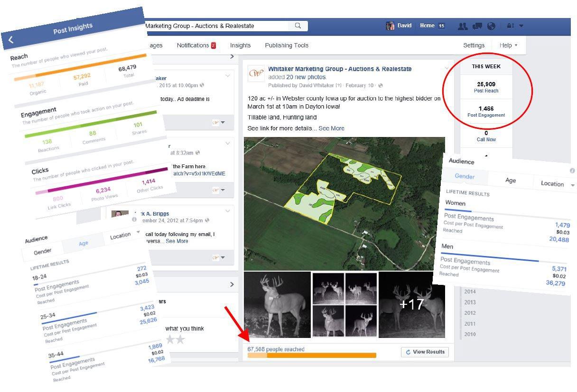Open David's profile picture in the top bar
Image resolution: width=577 pixels, height=392 pixels.
(x=391, y=26)
